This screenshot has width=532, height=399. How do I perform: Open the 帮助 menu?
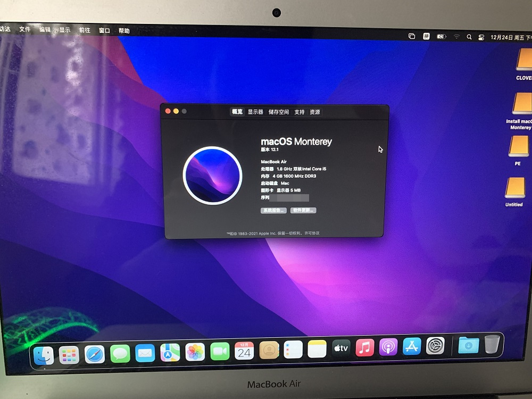coord(124,31)
